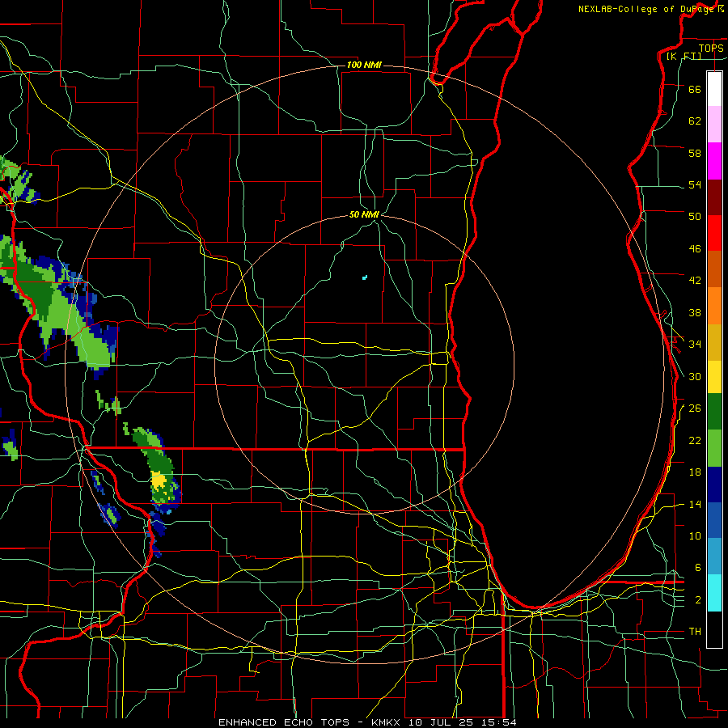The image size is (728, 728).
Task: Click the "66" legend value
Action: coord(695,90)
